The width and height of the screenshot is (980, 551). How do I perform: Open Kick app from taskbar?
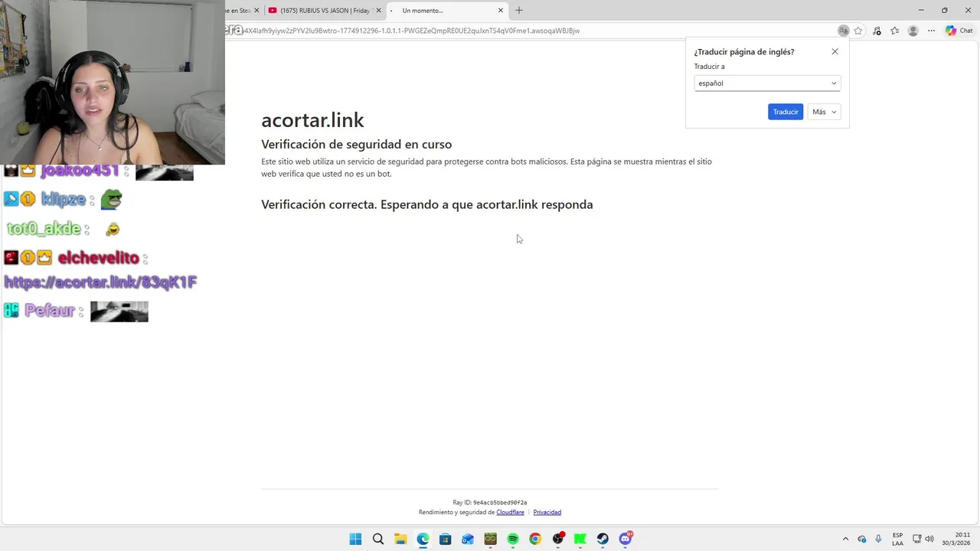580,539
